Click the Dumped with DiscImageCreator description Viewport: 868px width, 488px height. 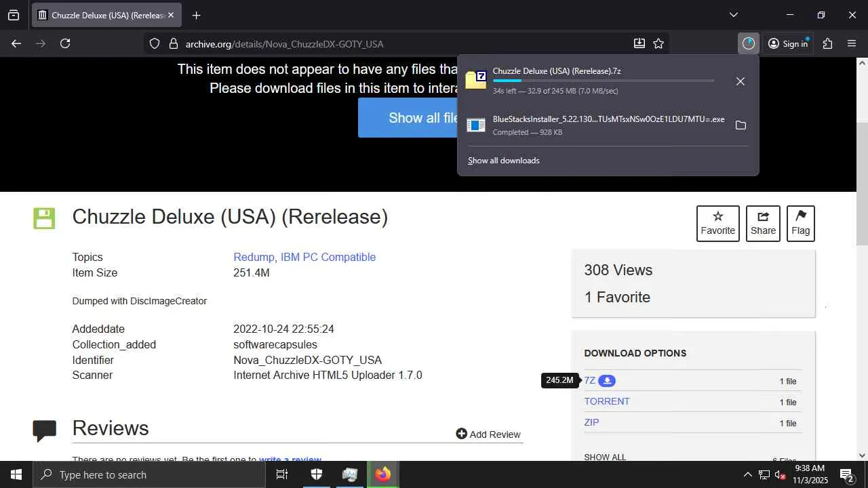tap(140, 301)
